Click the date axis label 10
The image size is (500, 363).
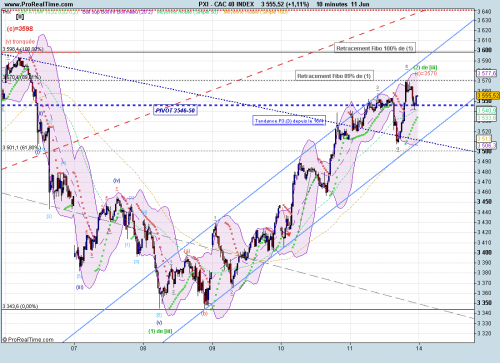coord(281,348)
